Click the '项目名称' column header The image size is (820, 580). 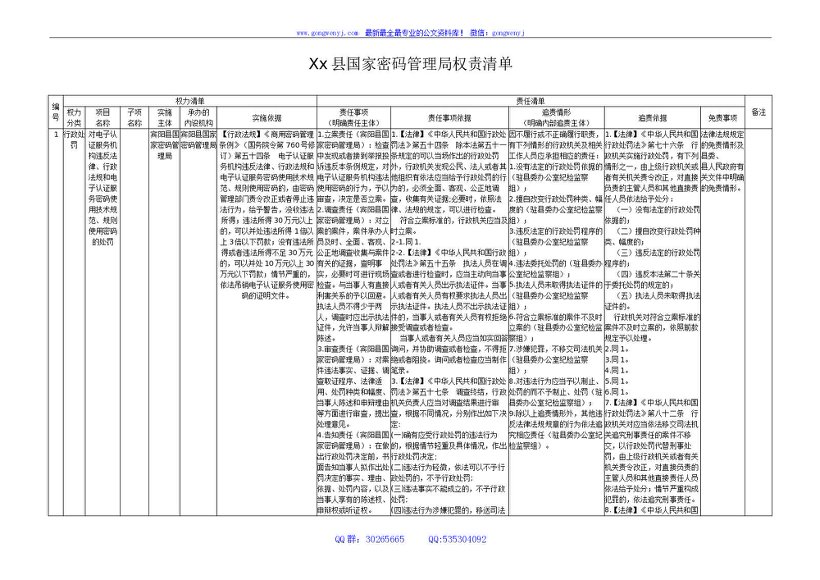pyautogui.click(x=102, y=118)
